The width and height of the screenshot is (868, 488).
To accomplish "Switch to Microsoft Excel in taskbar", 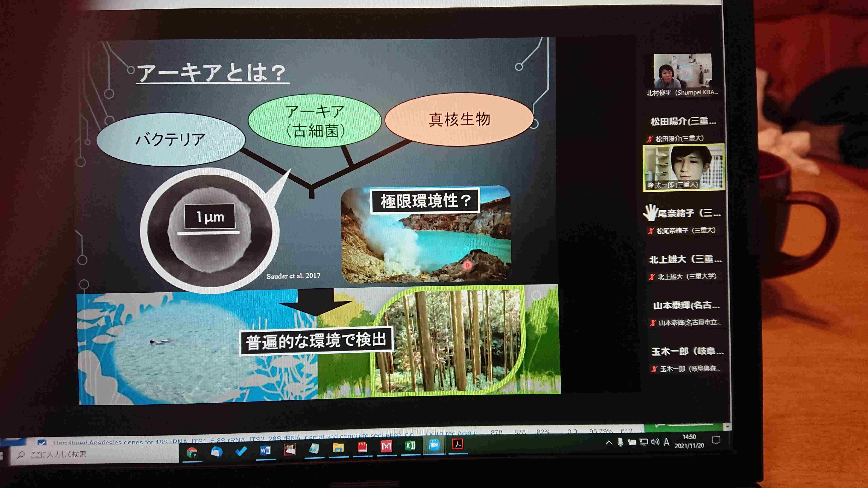I will 410,446.
